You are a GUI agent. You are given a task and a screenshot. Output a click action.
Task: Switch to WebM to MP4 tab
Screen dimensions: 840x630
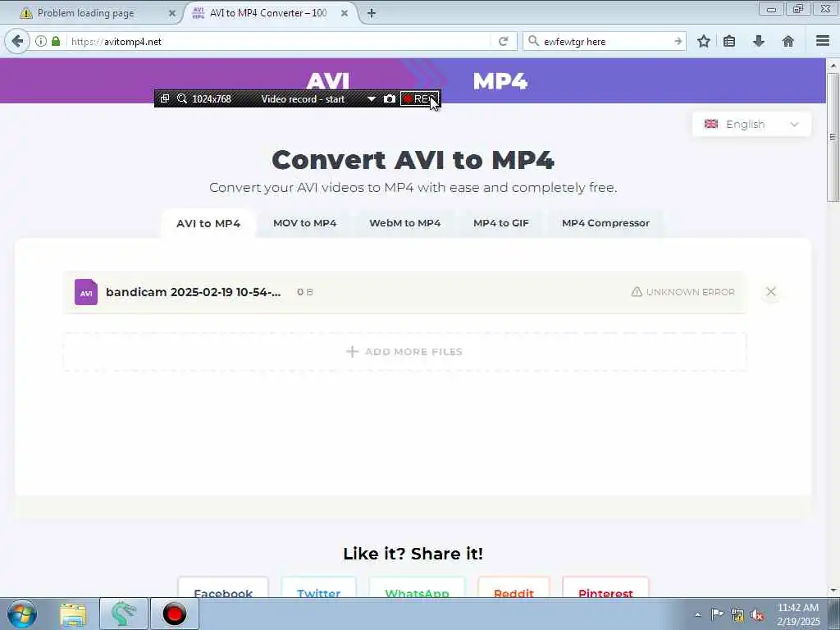405,223
